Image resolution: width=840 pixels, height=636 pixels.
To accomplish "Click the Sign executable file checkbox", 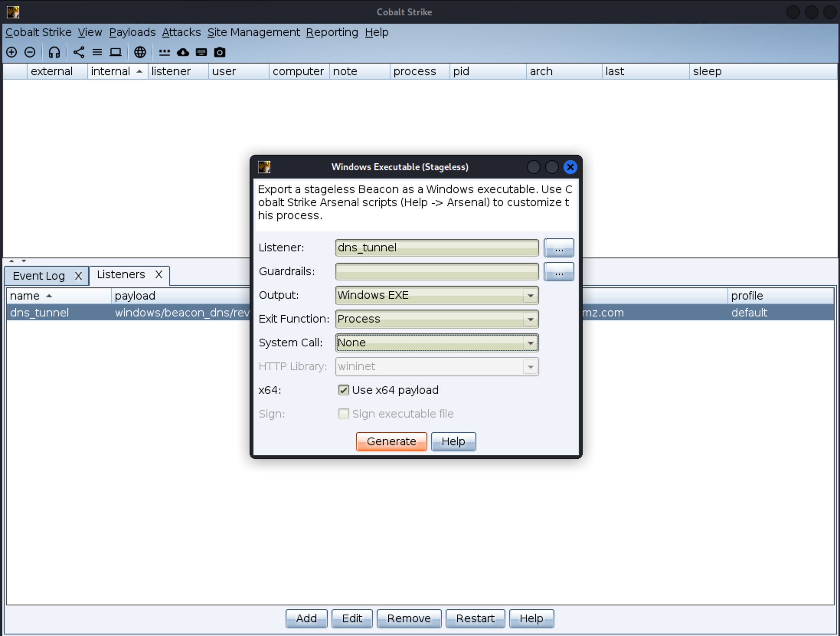I will [x=343, y=414].
